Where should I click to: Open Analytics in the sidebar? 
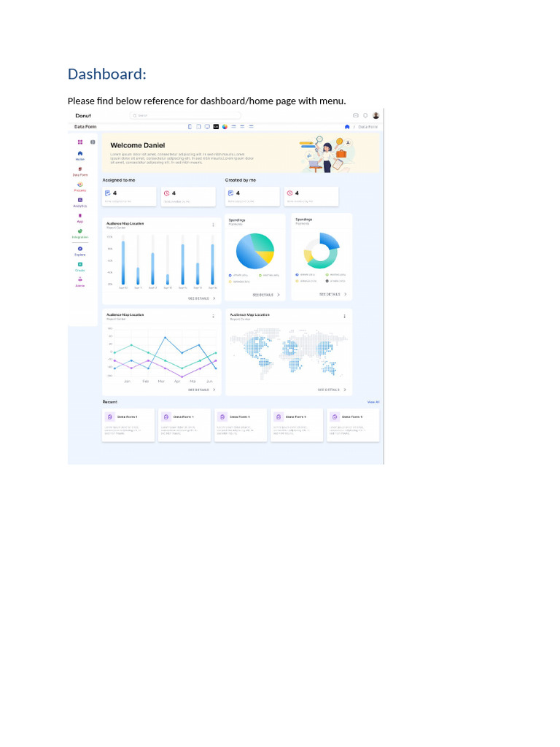80,203
